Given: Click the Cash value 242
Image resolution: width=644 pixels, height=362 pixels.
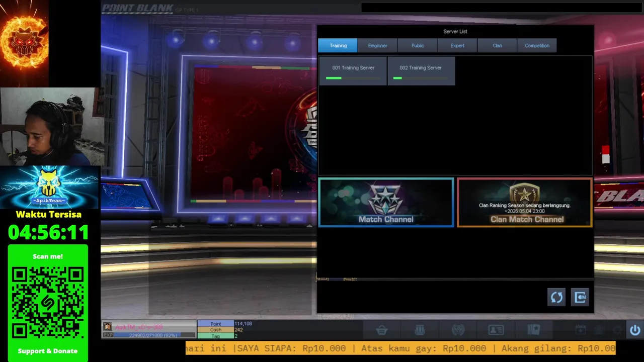Looking at the screenshot, I should pos(238,330).
